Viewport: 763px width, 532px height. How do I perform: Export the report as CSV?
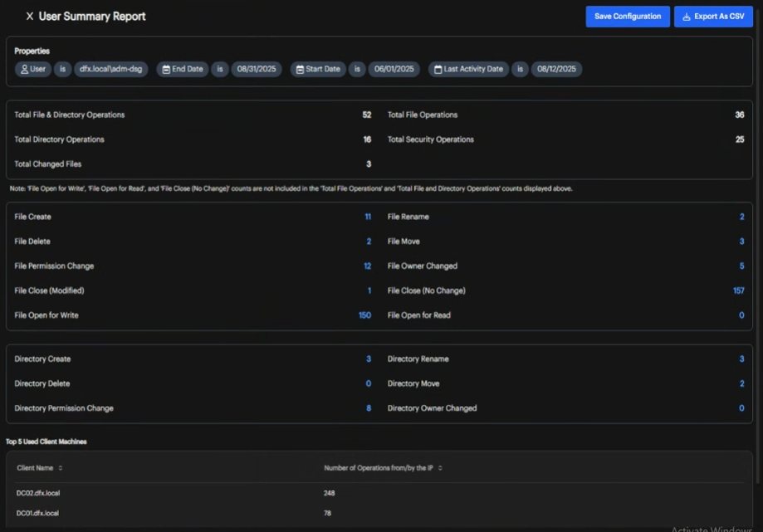pyautogui.click(x=713, y=17)
